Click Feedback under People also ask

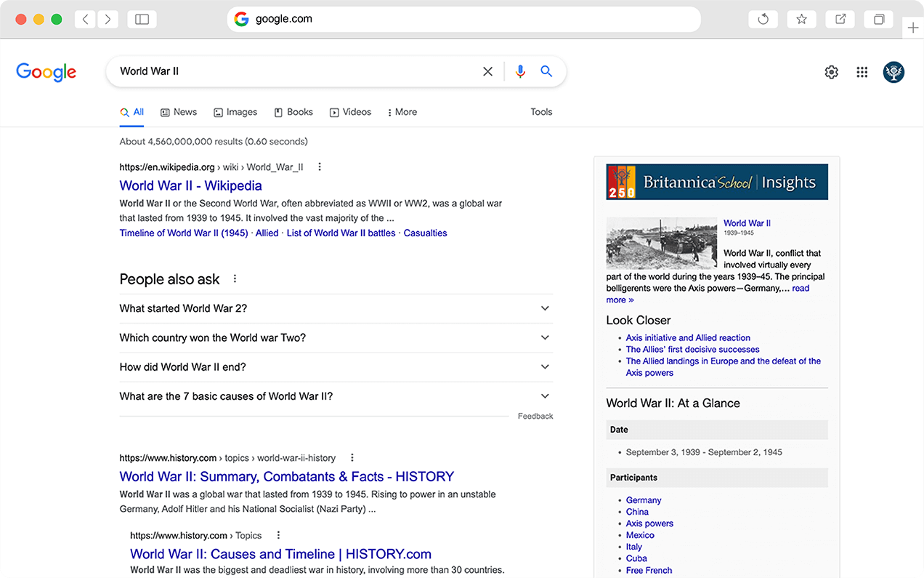[x=535, y=417]
